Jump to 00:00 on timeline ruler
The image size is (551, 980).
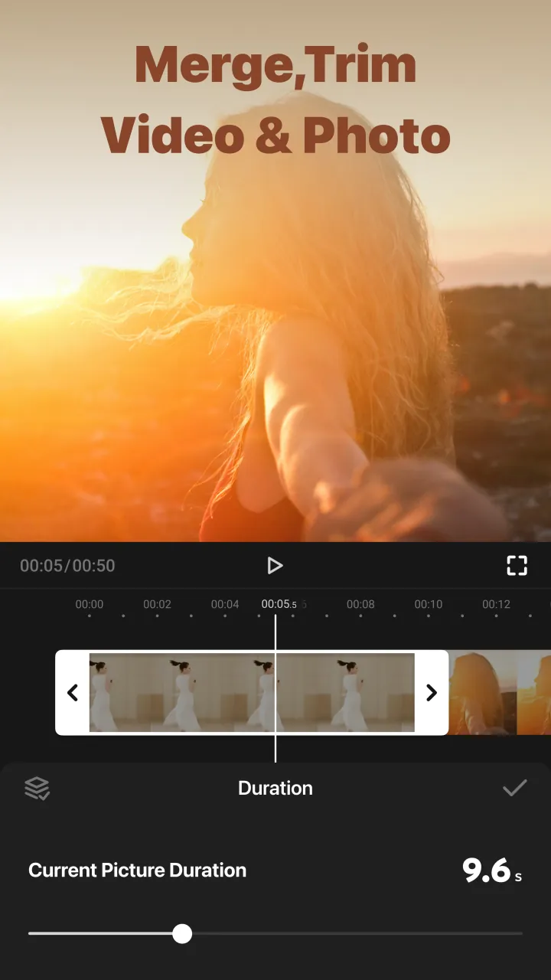(90, 604)
